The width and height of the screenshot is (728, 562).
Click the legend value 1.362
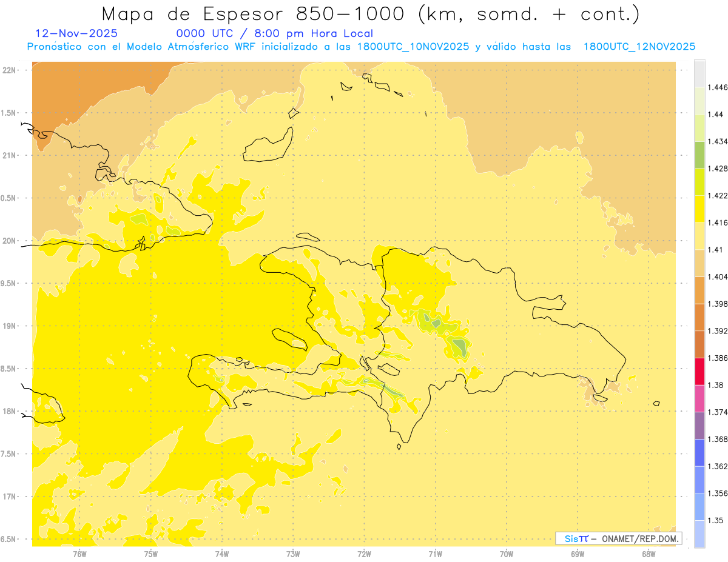point(718,466)
